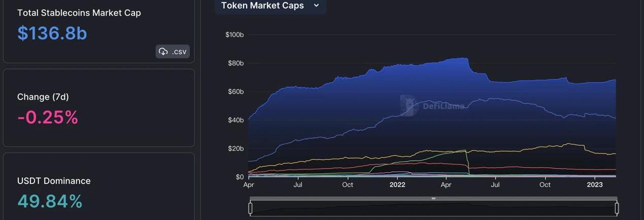Click the Total Stablecoins Market Cap label
Screen dimensions: 644x220
click(x=79, y=13)
